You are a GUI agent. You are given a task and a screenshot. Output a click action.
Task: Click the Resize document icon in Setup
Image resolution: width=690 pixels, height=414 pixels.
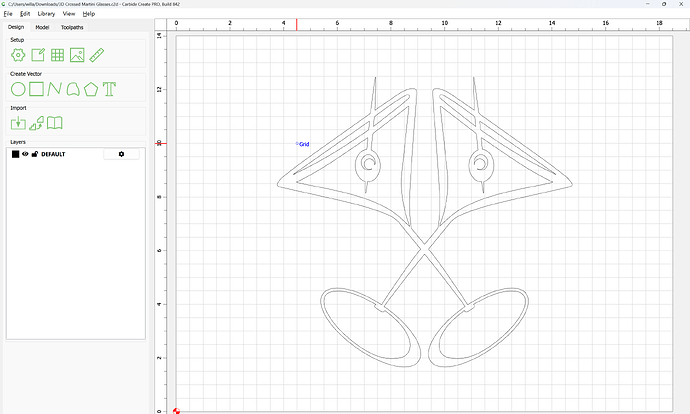38,55
